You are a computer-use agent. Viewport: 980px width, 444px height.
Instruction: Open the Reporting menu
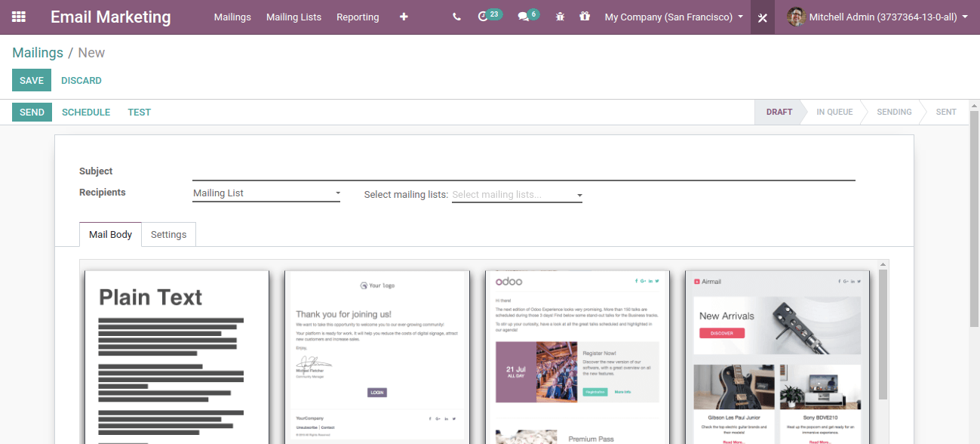click(358, 17)
